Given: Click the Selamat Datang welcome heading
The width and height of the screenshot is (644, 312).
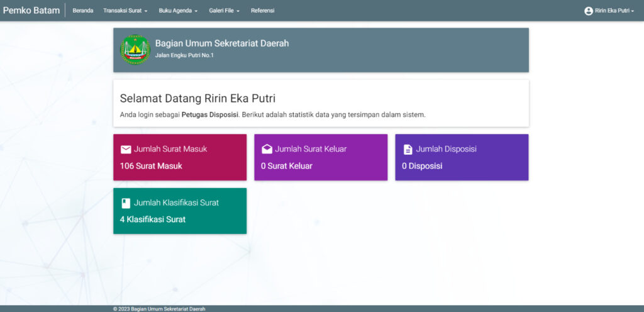Looking at the screenshot, I should (197, 99).
